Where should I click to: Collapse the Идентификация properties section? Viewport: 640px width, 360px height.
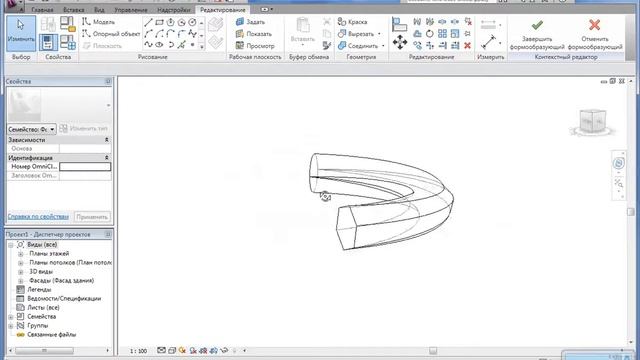107,158
